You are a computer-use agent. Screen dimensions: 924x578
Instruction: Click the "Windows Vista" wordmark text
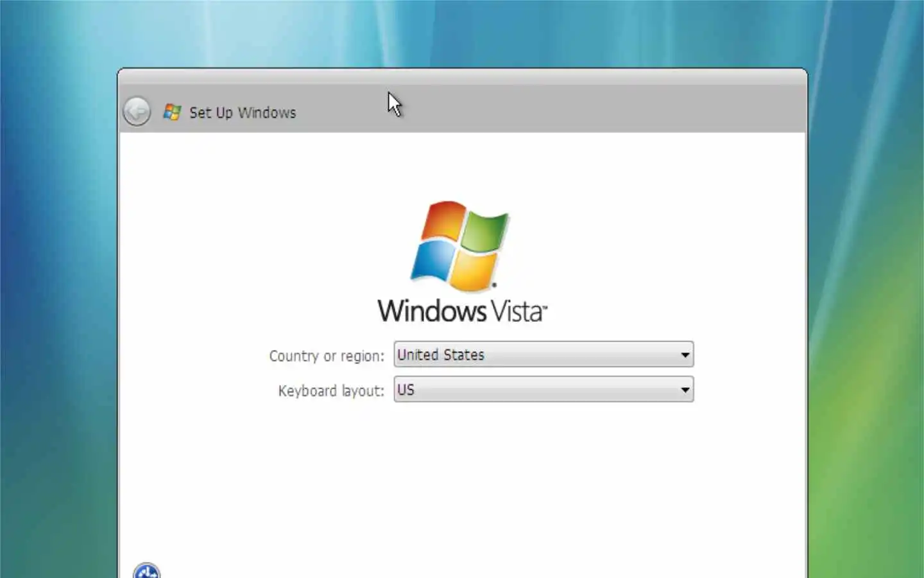pyautogui.click(x=462, y=311)
